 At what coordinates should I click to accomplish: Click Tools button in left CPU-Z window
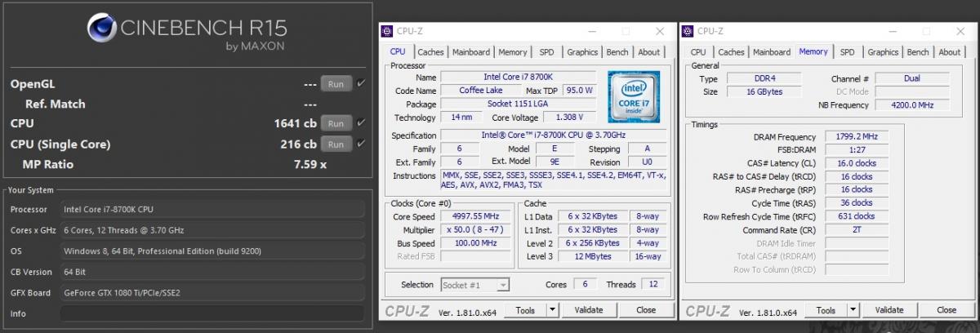(525, 310)
